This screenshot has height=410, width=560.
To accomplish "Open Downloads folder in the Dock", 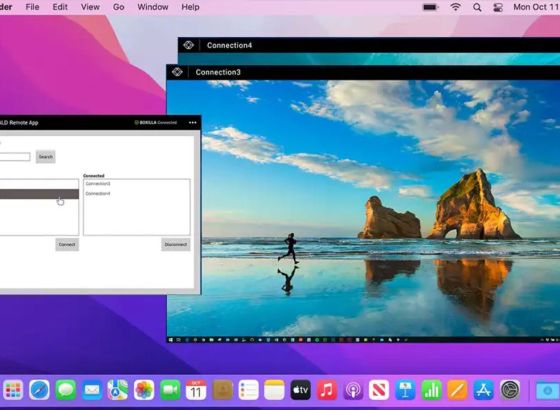I will coord(548,391).
